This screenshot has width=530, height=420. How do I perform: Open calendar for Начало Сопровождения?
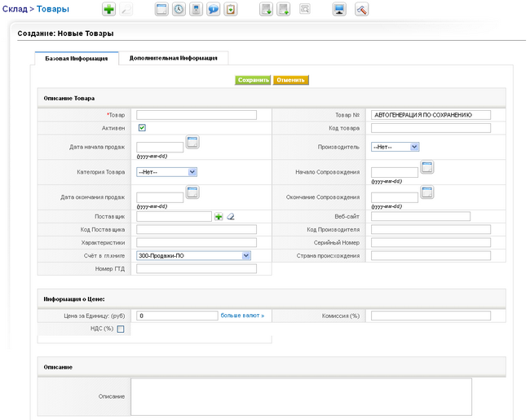(x=427, y=167)
